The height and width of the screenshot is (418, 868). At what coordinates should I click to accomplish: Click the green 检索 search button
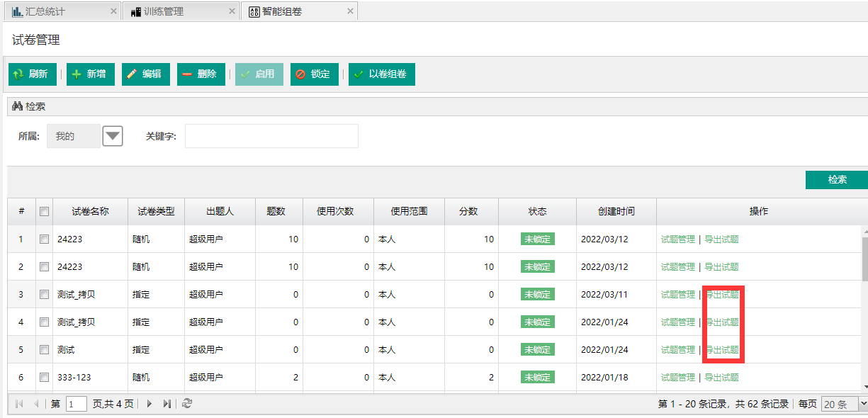pyautogui.click(x=837, y=180)
